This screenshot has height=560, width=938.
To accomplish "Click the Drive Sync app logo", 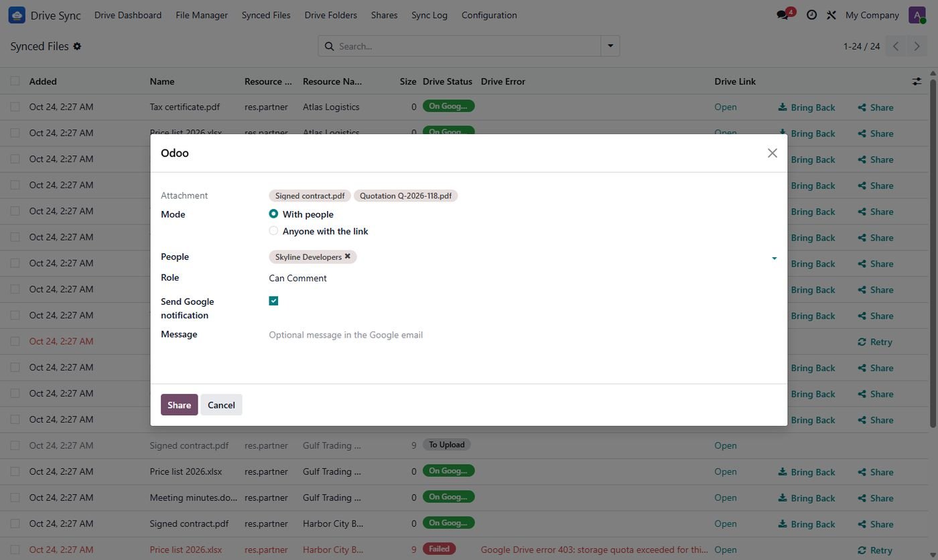I will pos(17,15).
